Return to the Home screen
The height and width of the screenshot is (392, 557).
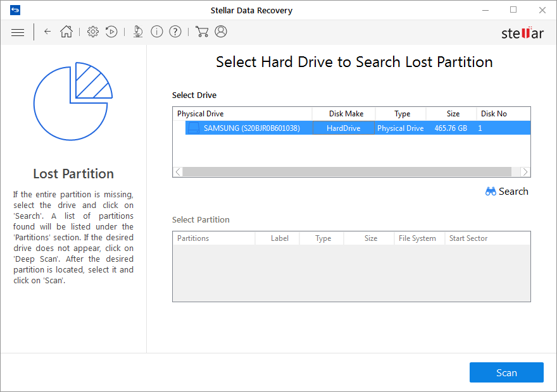click(x=66, y=32)
